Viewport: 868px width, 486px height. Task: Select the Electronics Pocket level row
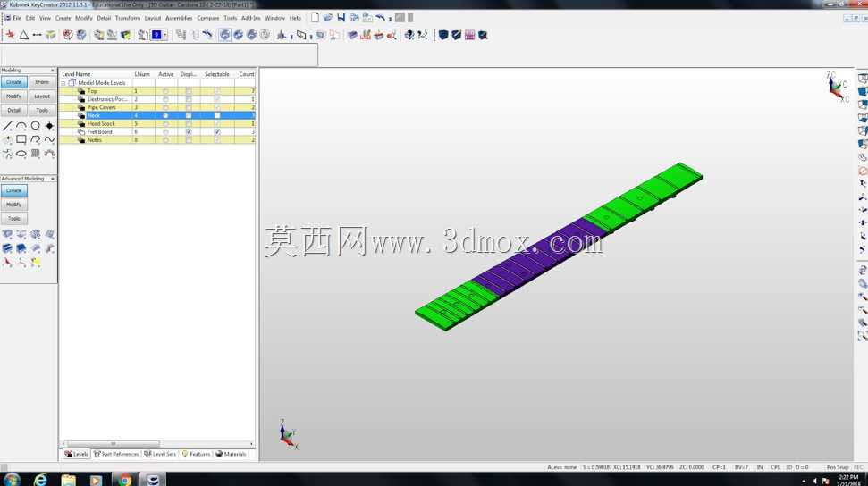point(157,99)
